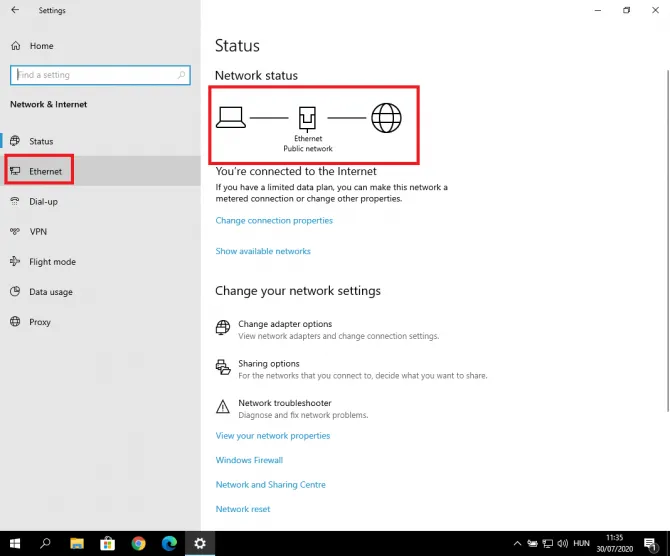
Task: Open Network and Sharing Centre link
Action: coord(270,485)
